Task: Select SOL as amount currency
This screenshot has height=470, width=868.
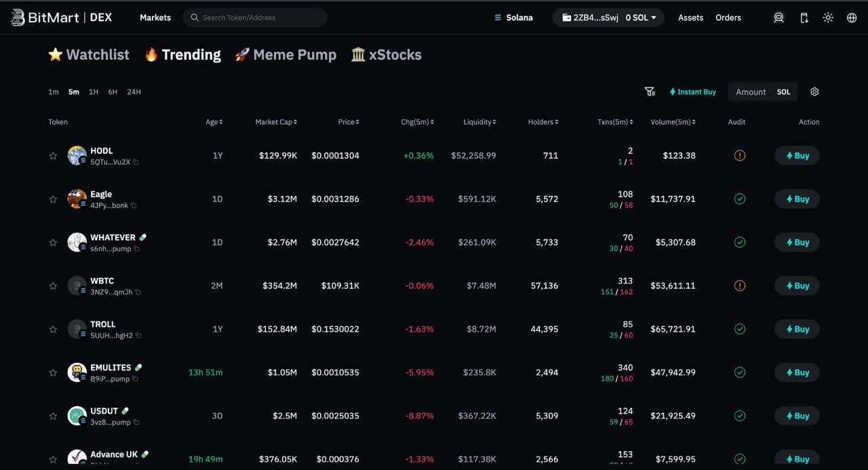Action: [x=783, y=92]
